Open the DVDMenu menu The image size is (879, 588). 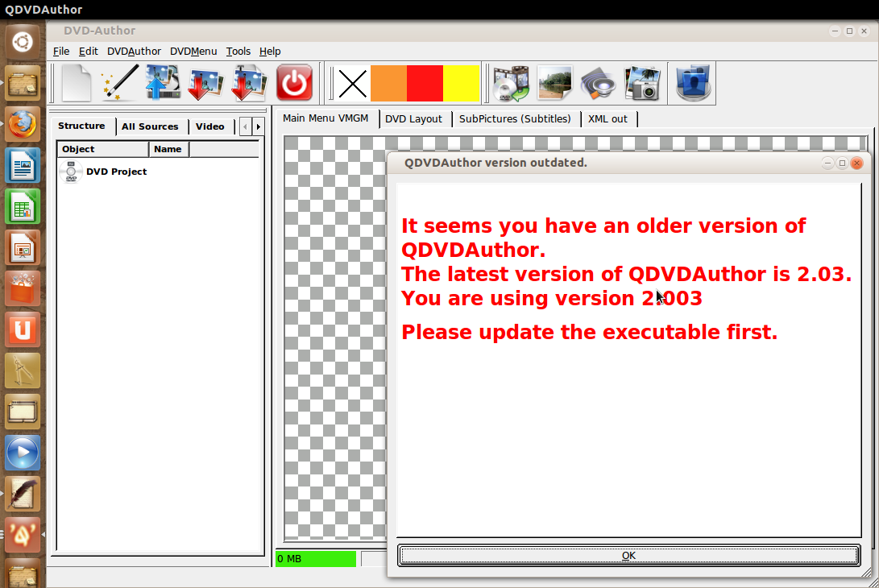point(193,51)
